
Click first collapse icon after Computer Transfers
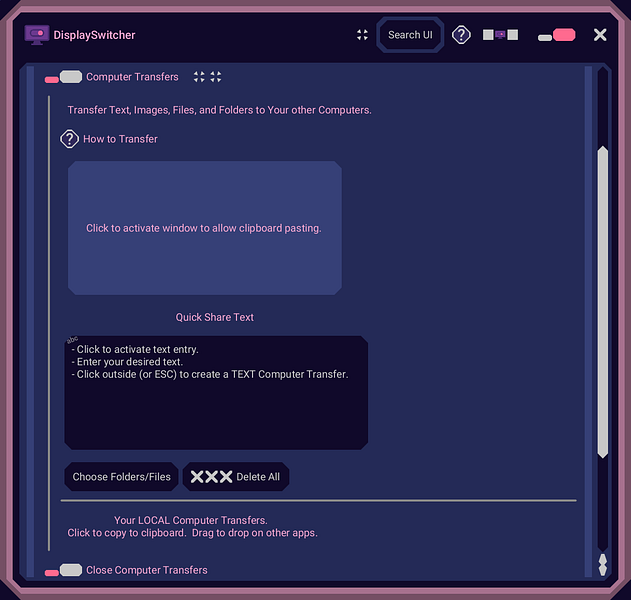pyautogui.click(x=199, y=77)
